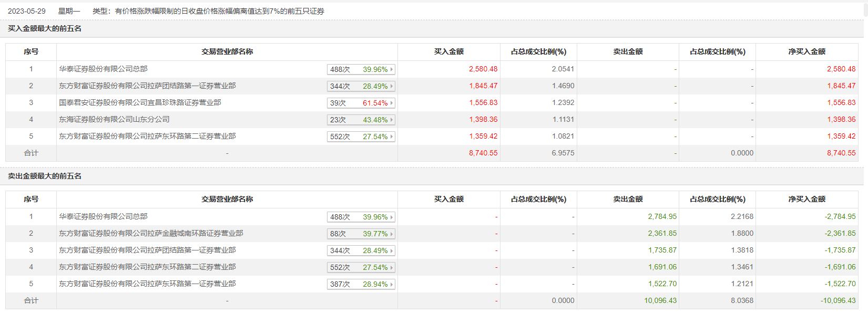
Task: Expand the 387次 28.94% badge arrow
Action: pyautogui.click(x=391, y=284)
